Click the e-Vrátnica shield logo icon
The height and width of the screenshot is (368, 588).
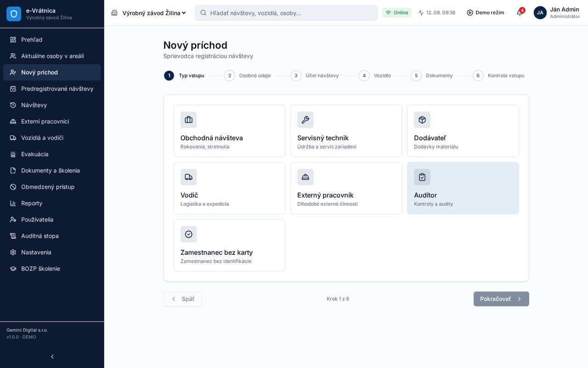(14, 14)
